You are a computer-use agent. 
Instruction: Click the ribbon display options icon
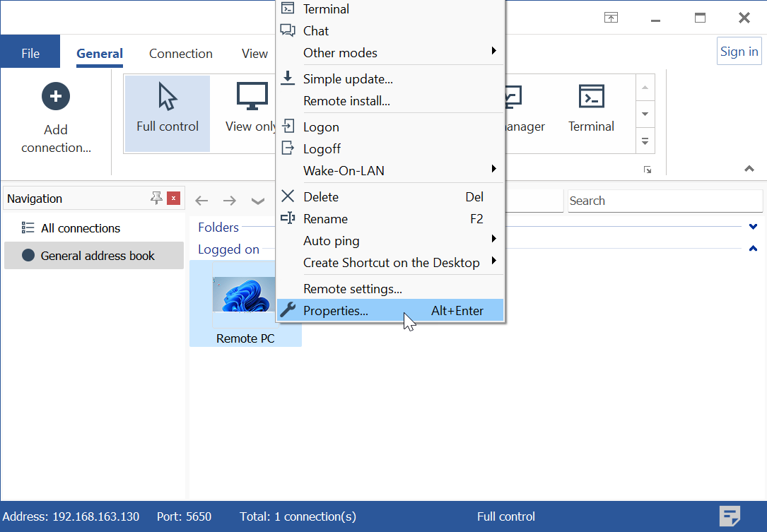coord(611,18)
